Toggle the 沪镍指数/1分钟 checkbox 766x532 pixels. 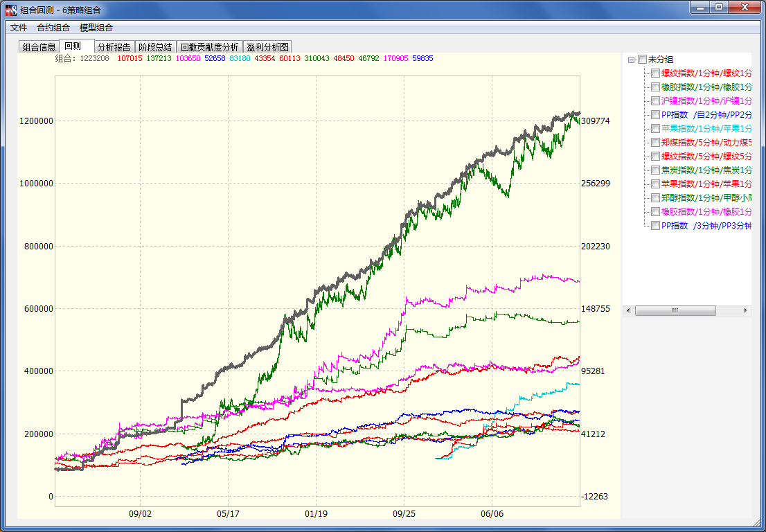tap(656, 100)
